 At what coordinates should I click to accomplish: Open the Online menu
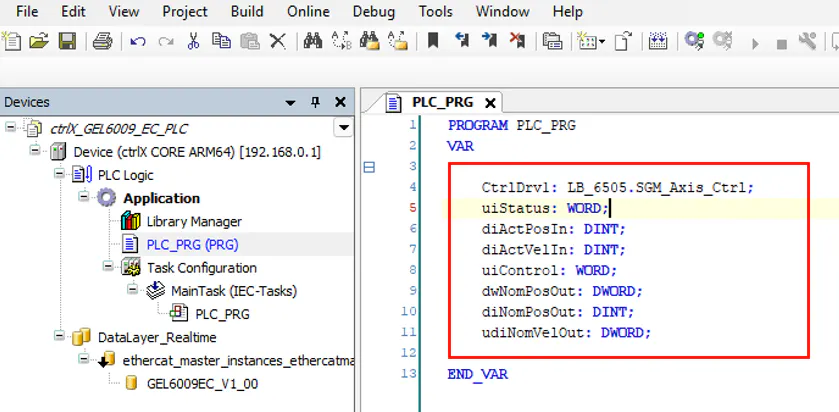pos(308,12)
